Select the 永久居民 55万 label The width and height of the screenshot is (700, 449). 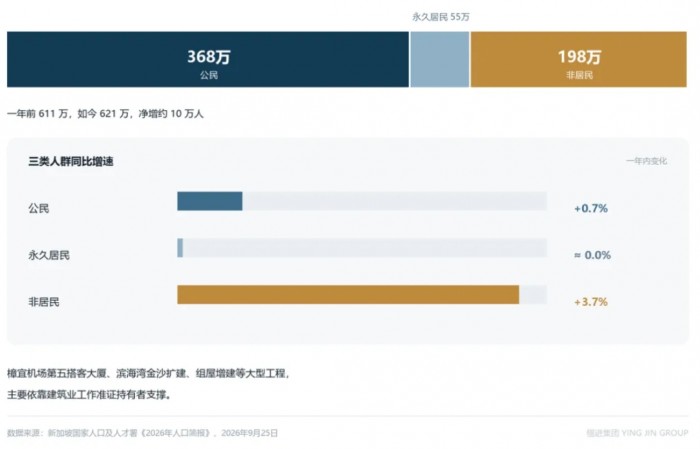point(441,17)
